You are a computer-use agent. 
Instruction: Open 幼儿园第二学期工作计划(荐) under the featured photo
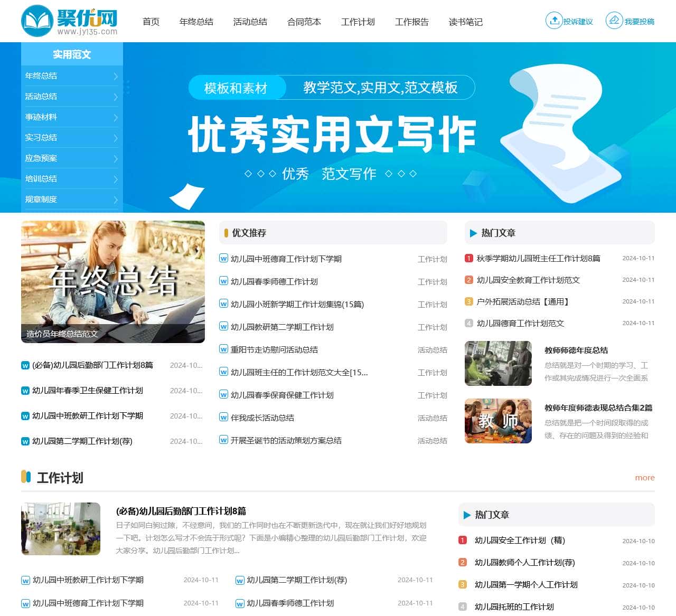82,441
